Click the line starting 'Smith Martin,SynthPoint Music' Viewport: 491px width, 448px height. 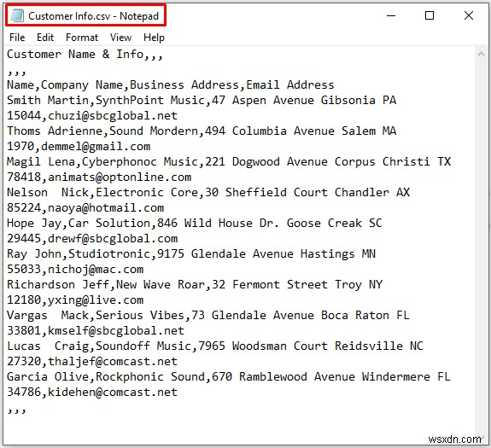pyautogui.click(x=202, y=101)
